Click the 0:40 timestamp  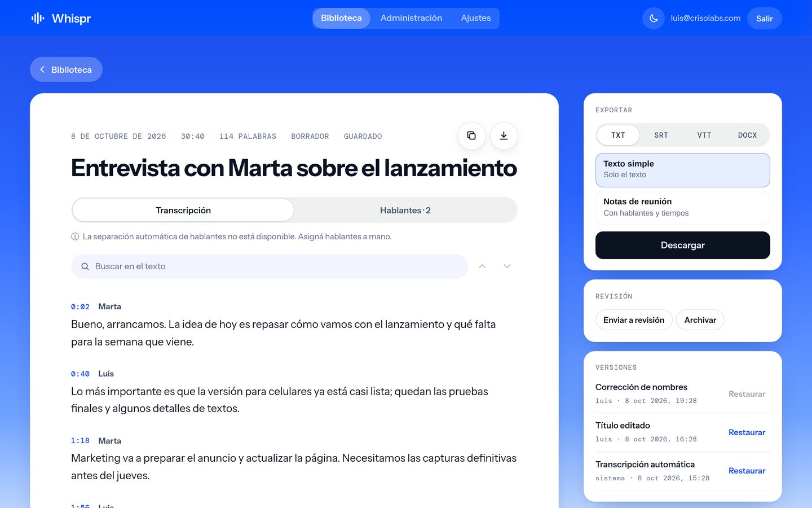(x=80, y=374)
